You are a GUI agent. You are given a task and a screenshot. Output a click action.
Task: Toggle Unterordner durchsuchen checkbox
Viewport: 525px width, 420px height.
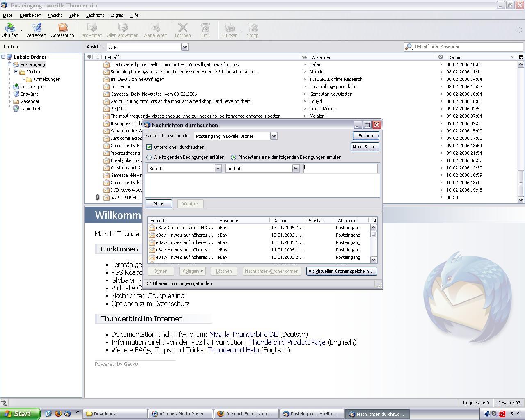click(149, 147)
